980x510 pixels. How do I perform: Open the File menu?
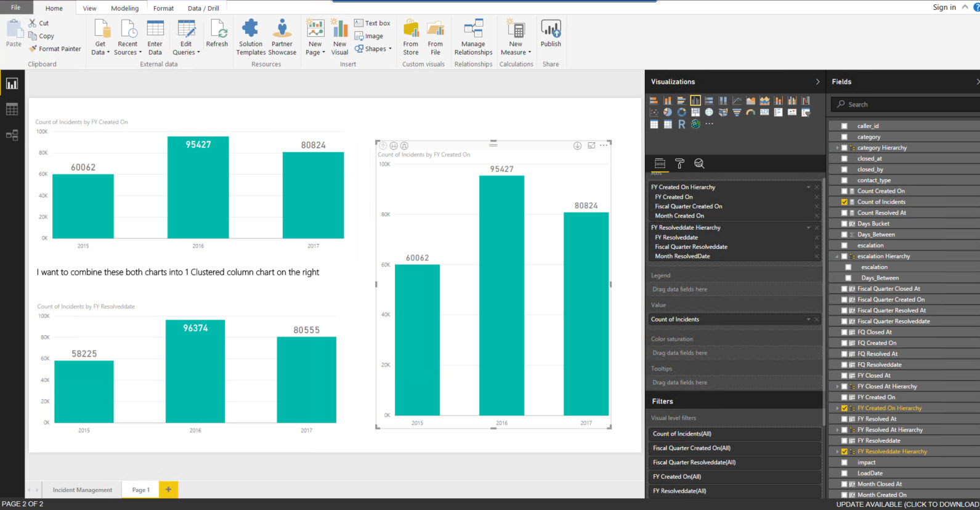(15, 7)
